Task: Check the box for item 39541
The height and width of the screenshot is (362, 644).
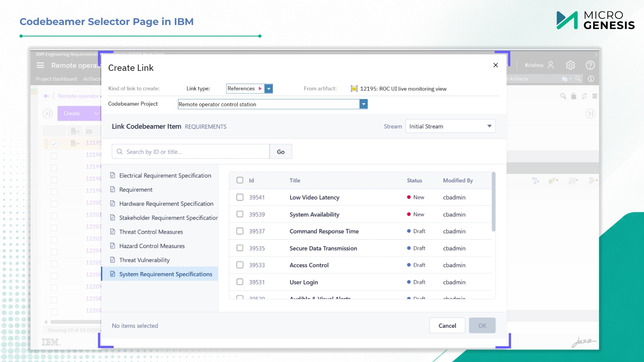Action: 240,197
